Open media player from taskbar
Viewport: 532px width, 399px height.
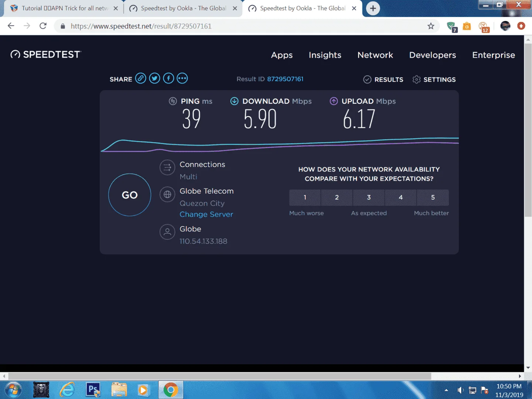[143, 390]
